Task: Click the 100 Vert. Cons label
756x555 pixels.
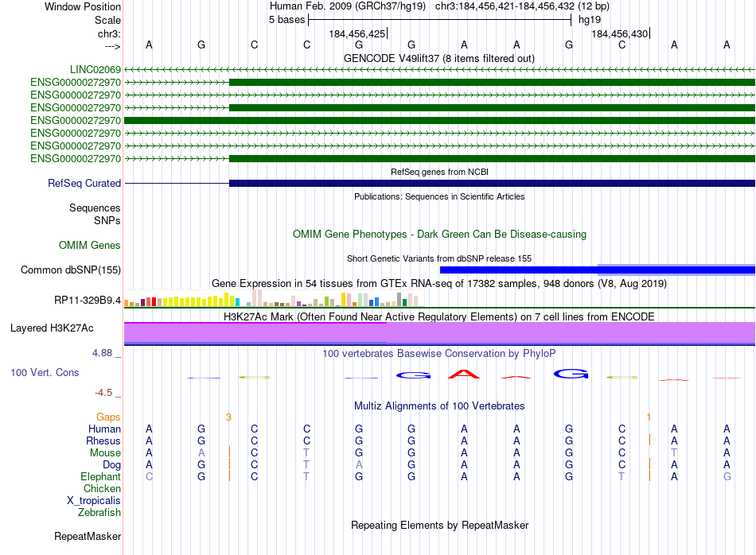Action: coord(45,372)
